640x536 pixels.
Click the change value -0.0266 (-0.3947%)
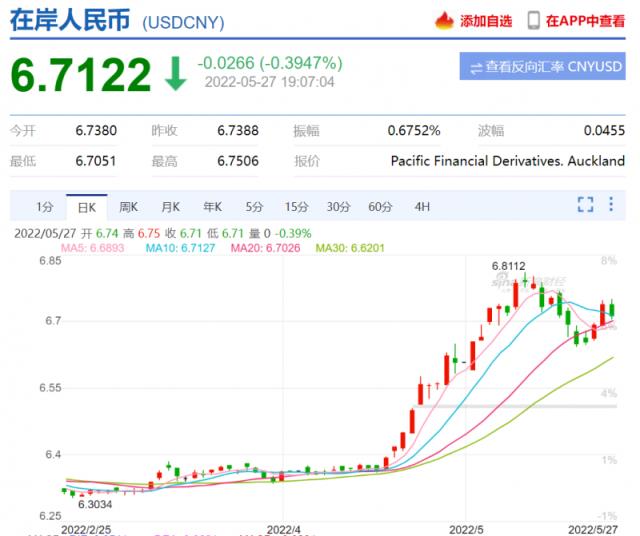(x=270, y=63)
